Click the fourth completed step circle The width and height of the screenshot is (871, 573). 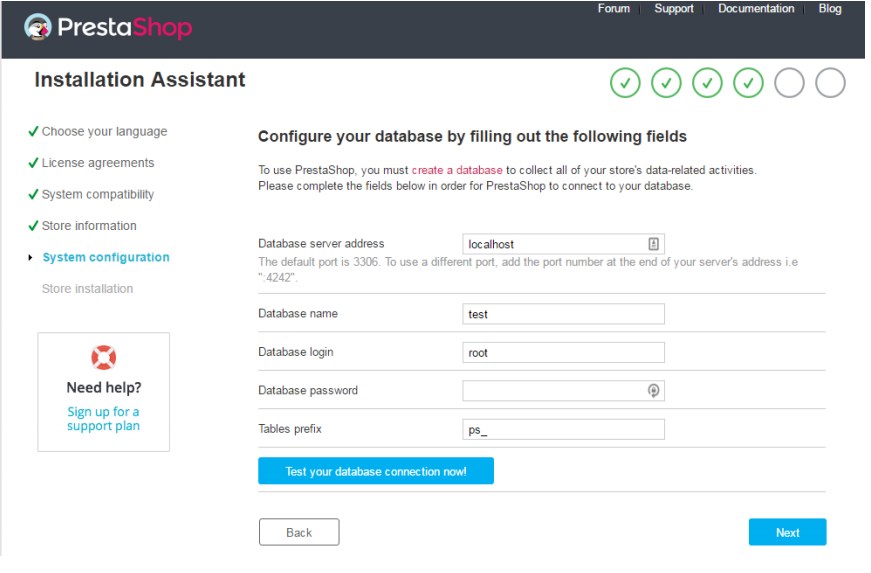coord(748,83)
